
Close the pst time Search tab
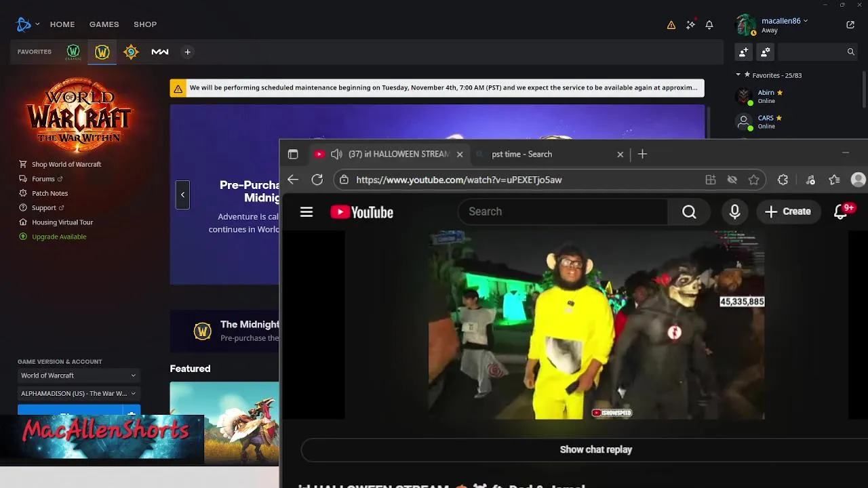(x=620, y=155)
